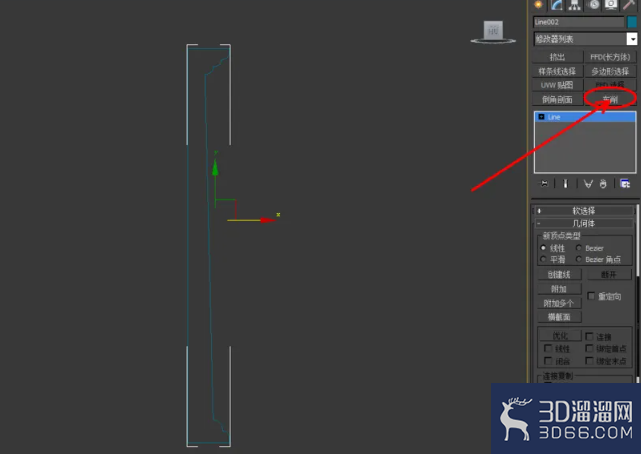
Task: Apply the UVW 贴图 modifier button
Action: 557,85
